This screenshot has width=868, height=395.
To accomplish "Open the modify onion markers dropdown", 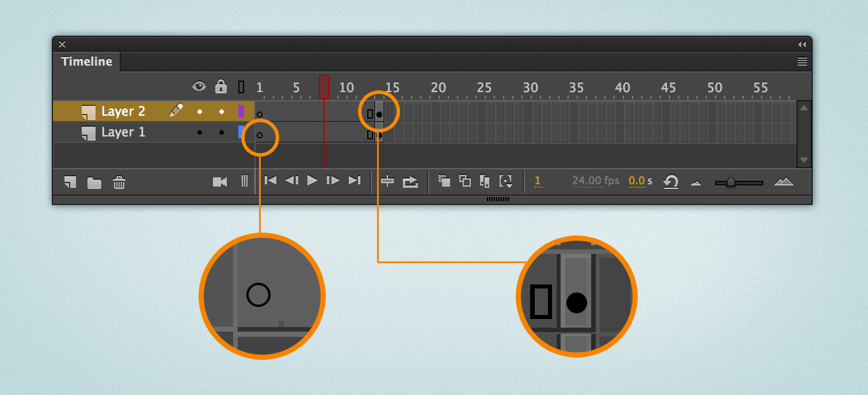I will tap(505, 181).
